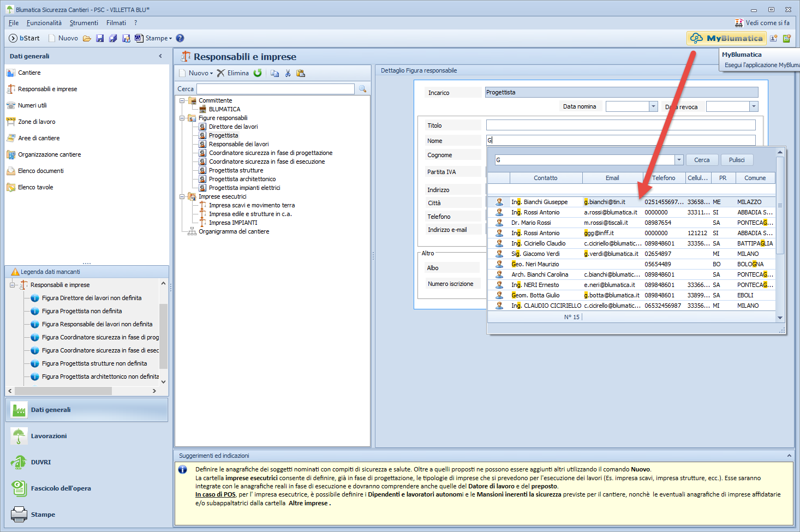This screenshot has width=800, height=532.
Task: Click the cut scissors icon
Action: (x=288, y=73)
